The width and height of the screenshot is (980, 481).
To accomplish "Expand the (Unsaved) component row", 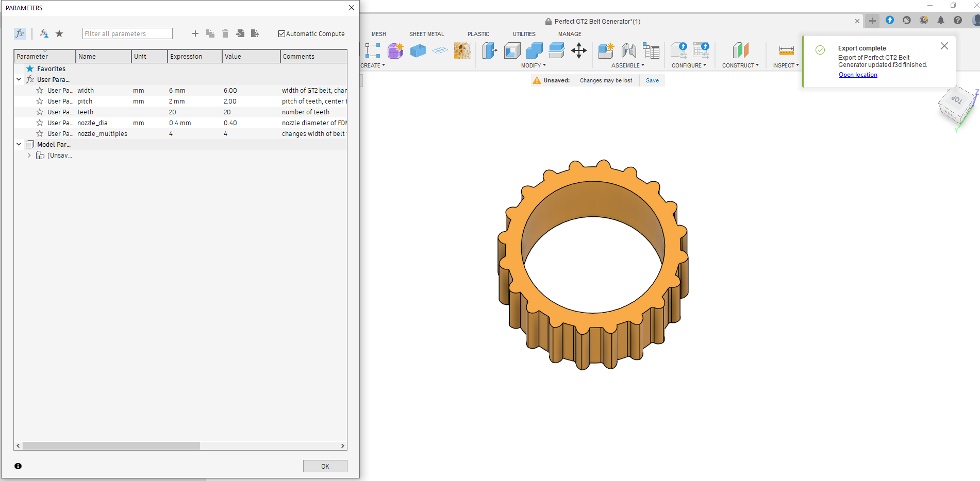I will (x=29, y=155).
